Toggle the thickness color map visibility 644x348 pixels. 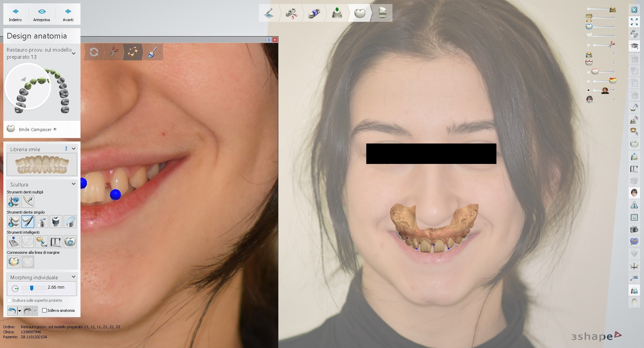pos(612,80)
